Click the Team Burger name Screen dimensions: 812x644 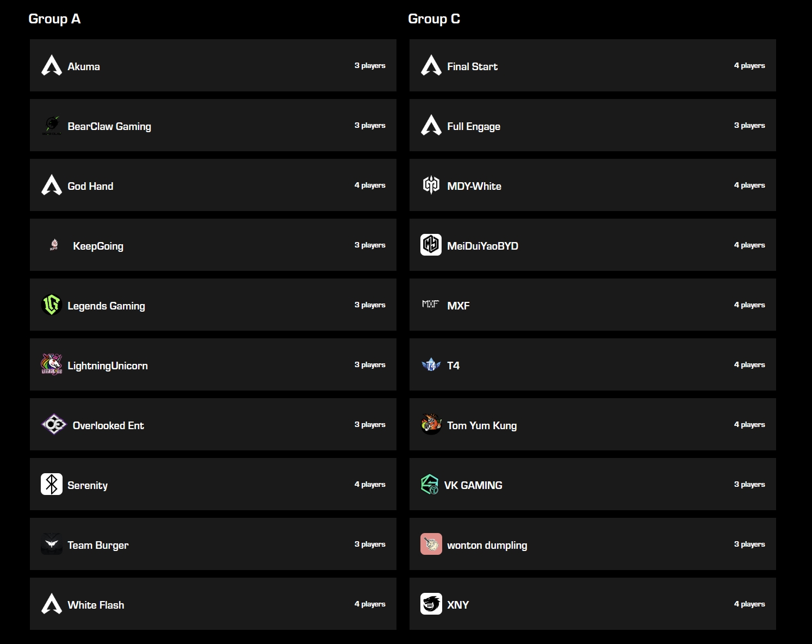(x=98, y=545)
